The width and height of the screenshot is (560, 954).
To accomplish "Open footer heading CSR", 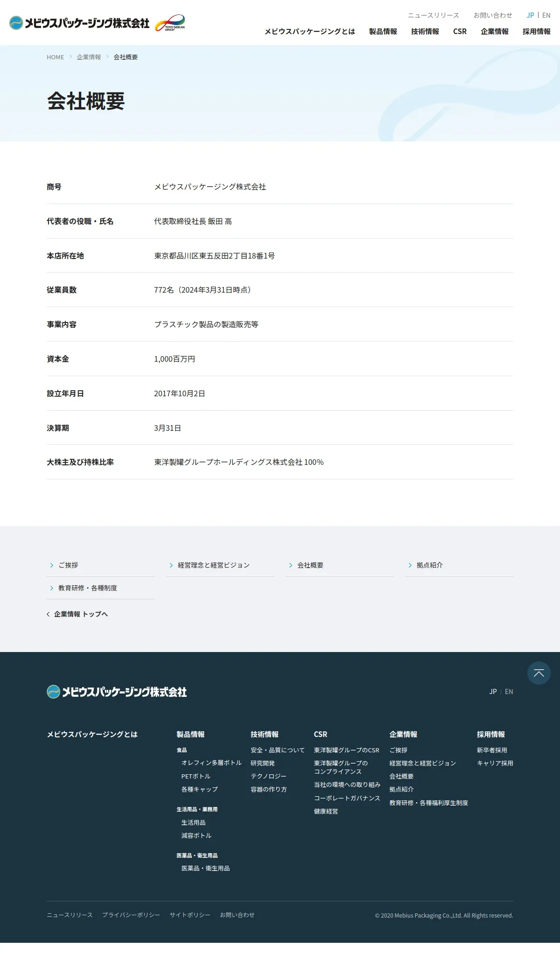I will coord(321,734).
